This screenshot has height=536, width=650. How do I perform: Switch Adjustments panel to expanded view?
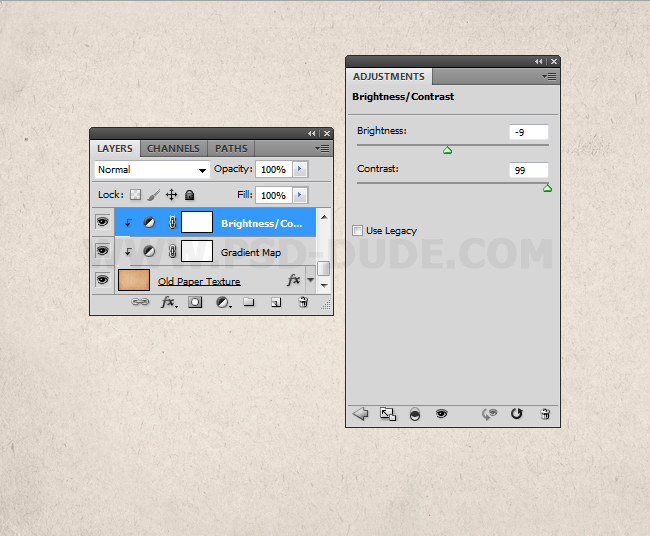point(388,414)
